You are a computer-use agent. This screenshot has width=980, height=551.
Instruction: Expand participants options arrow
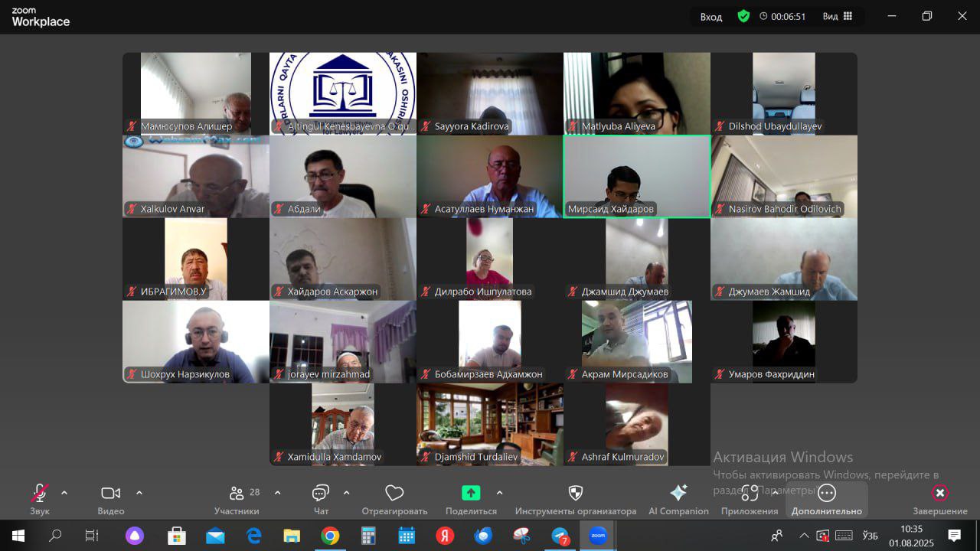pyautogui.click(x=277, y=493)
